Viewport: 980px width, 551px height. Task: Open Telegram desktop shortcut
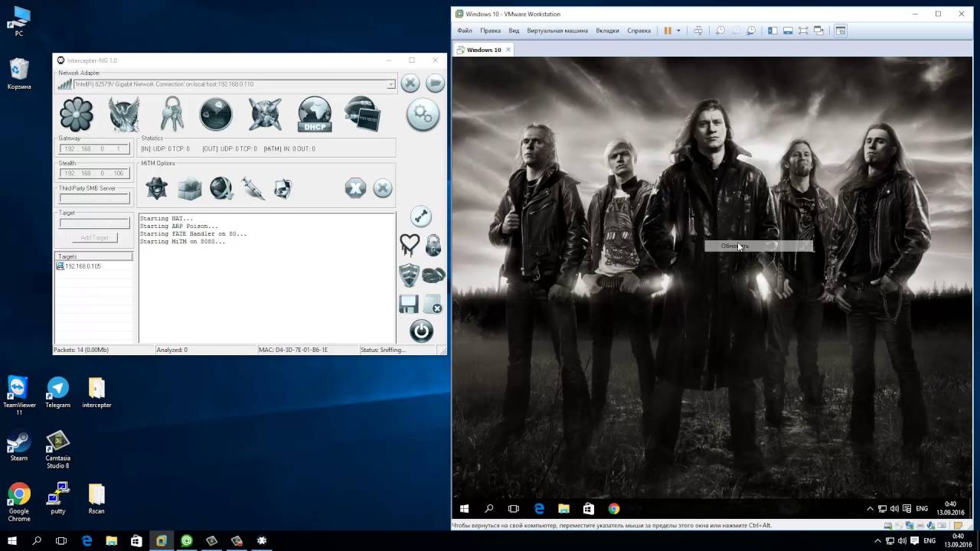(x=57, y=392)
